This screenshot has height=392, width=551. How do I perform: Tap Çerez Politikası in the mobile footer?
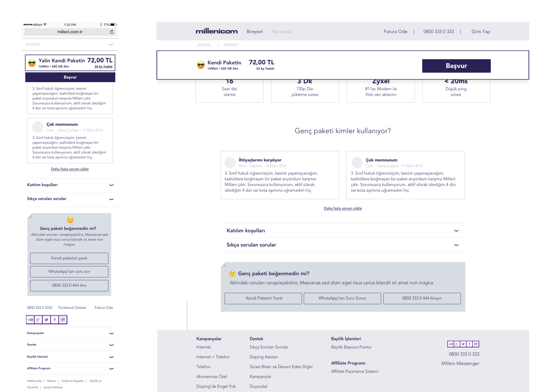[53, 387]
